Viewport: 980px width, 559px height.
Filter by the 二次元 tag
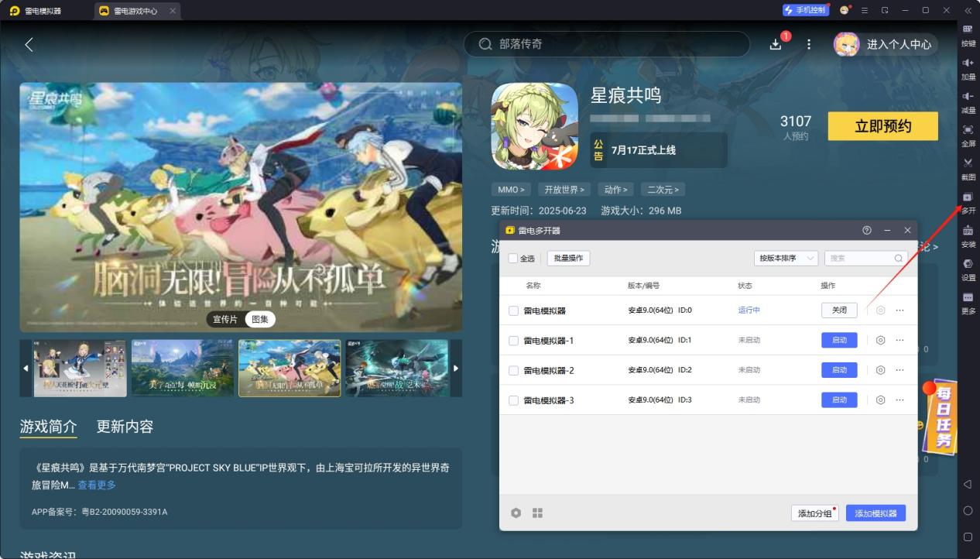(663, 190)
